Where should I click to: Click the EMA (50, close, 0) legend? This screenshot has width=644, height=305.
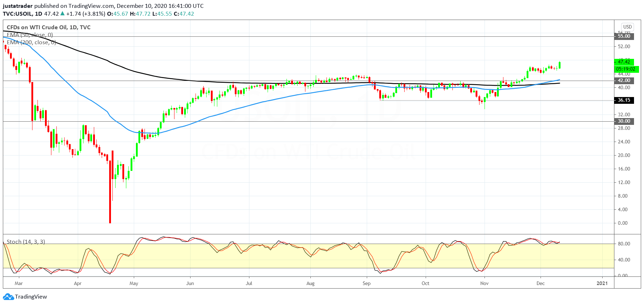pyautogui.click(x=30, y=35)
